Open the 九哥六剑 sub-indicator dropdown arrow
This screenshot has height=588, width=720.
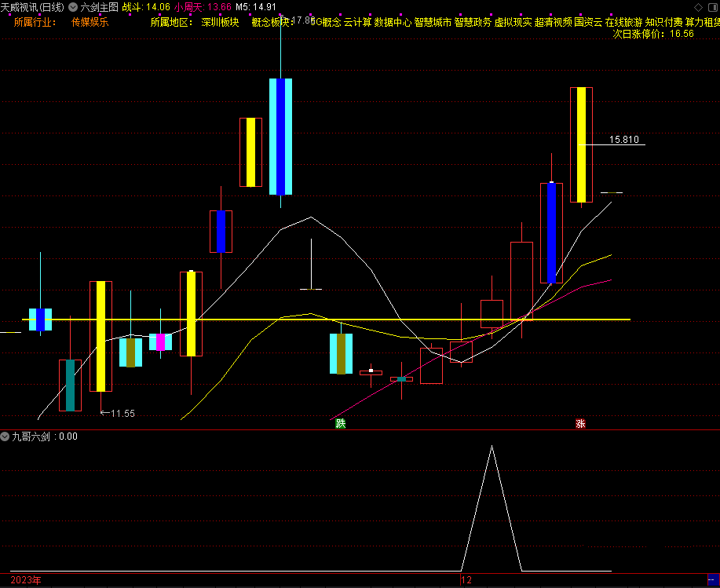tap(5, 436)
